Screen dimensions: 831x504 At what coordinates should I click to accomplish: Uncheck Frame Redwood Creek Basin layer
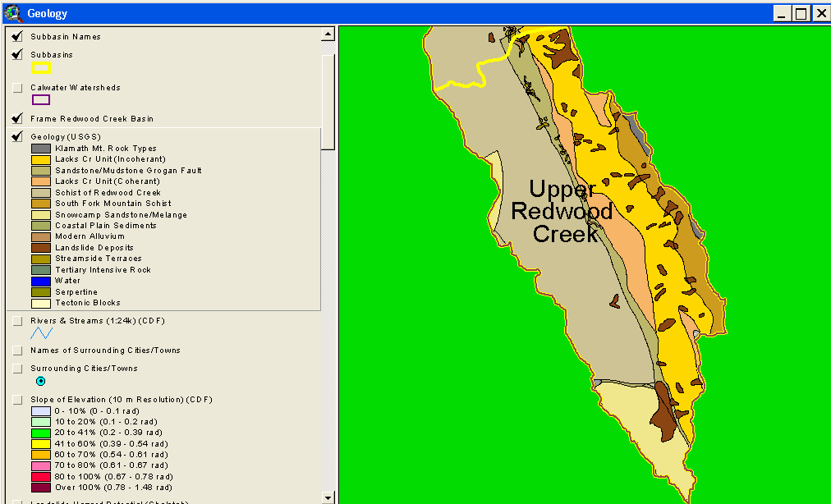pyautogui.click(x=17, y=119)
